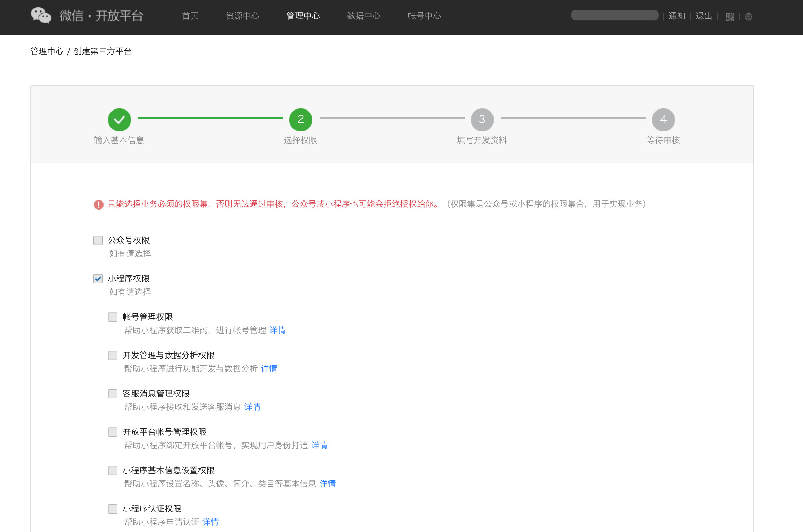Open 详情 link for 开放平台帐号管理权限
The image size is (803, 532).
[319, 445]
